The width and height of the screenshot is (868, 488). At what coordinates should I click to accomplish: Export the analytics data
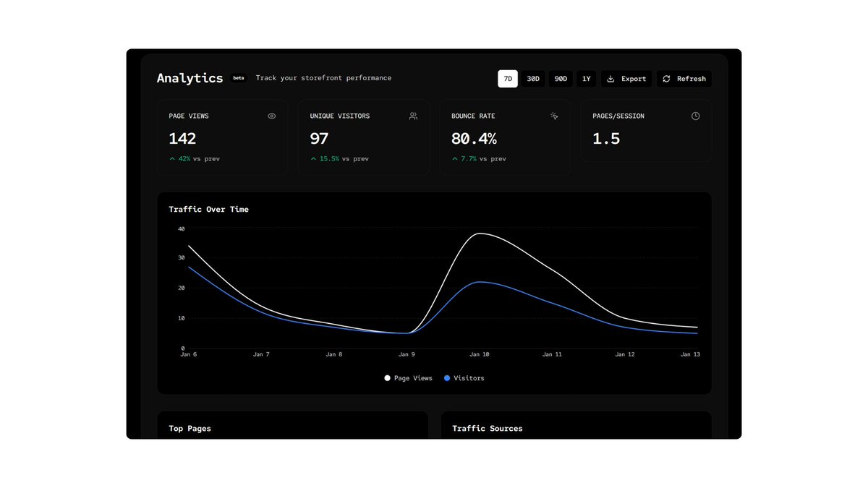pos(626,79)
